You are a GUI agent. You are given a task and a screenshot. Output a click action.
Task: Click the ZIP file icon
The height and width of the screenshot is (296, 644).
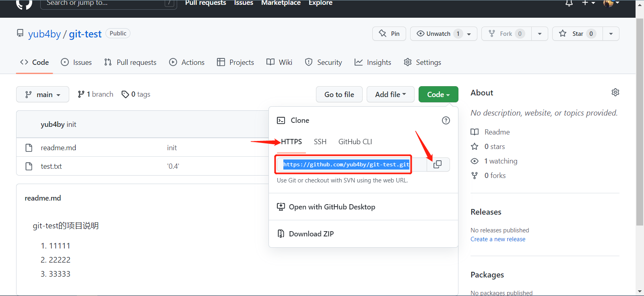pos(281,234)
